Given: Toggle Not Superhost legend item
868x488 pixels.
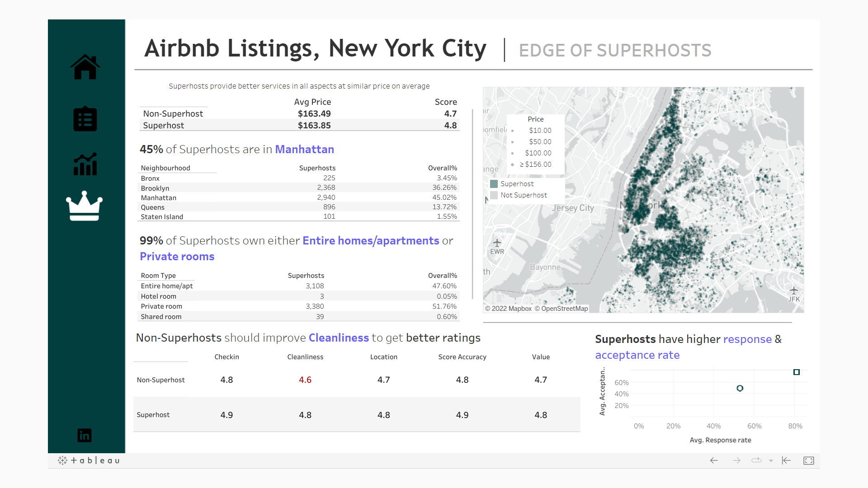Looking at the screenshot, I should pyautogui.click(x=524, y=195).
